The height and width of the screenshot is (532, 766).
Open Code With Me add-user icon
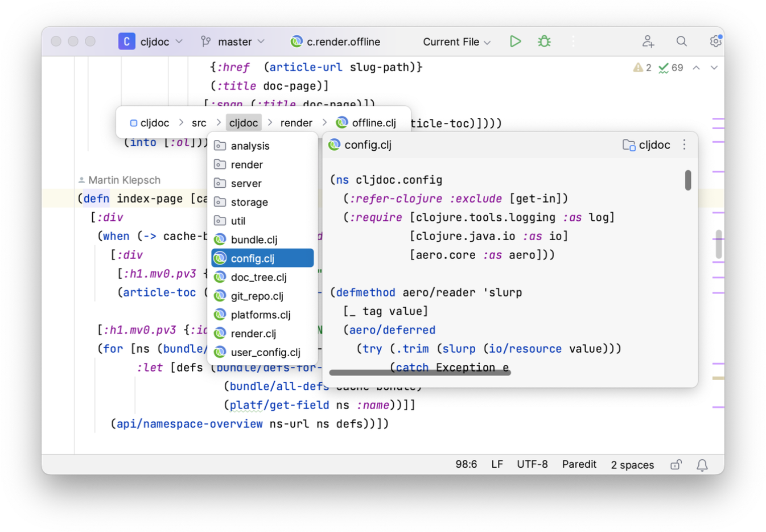[648, 42]
